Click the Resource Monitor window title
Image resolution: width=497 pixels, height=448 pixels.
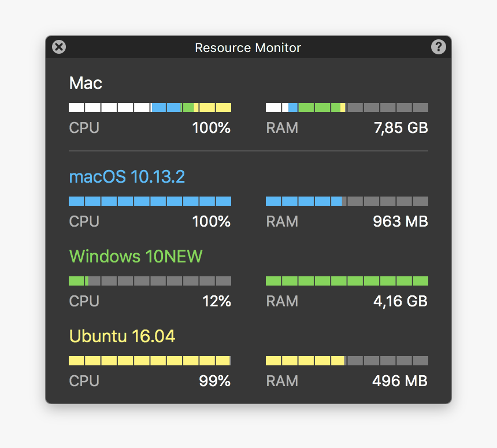click(248, 47)
